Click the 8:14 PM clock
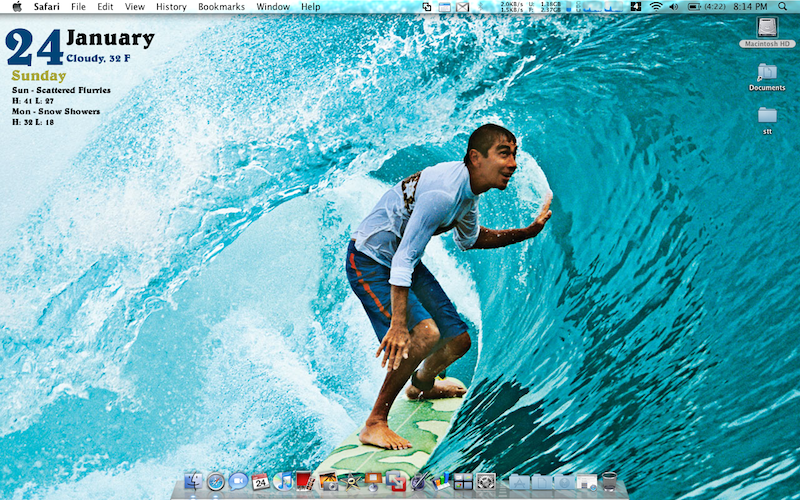The height and width of the screenshot is (500, 800). (x=750, y=7)
